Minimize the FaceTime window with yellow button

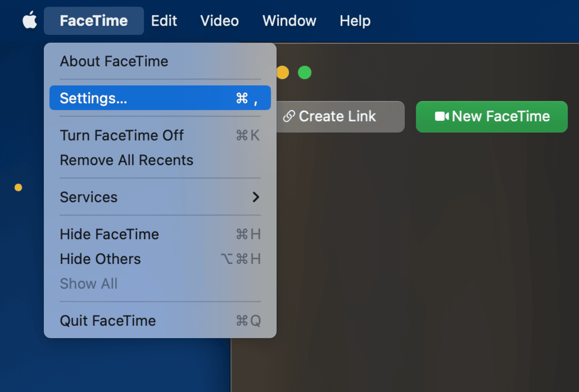[x=282, y=73]
